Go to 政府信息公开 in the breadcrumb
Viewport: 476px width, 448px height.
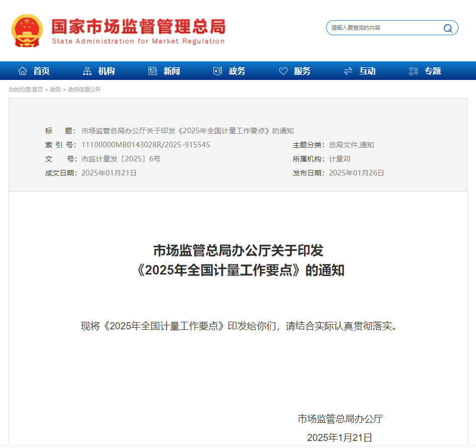coord(85,89)
